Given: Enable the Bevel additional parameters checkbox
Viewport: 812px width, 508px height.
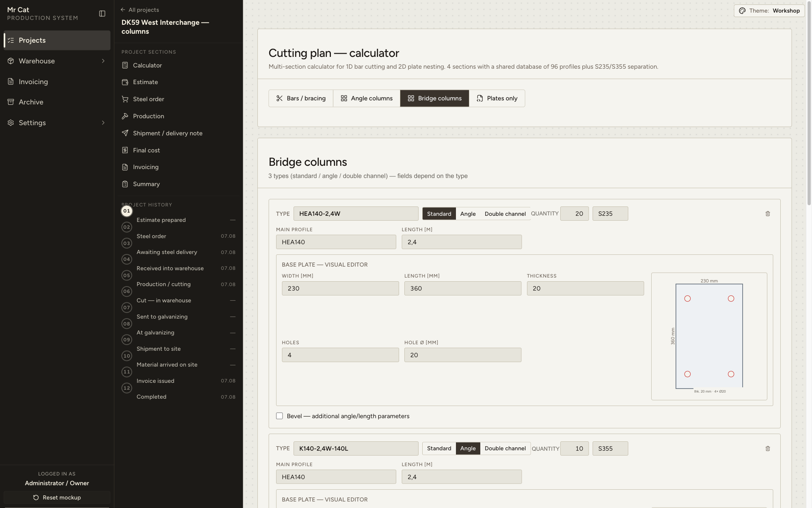Looking at the screenshot, I should pos(279,416).
